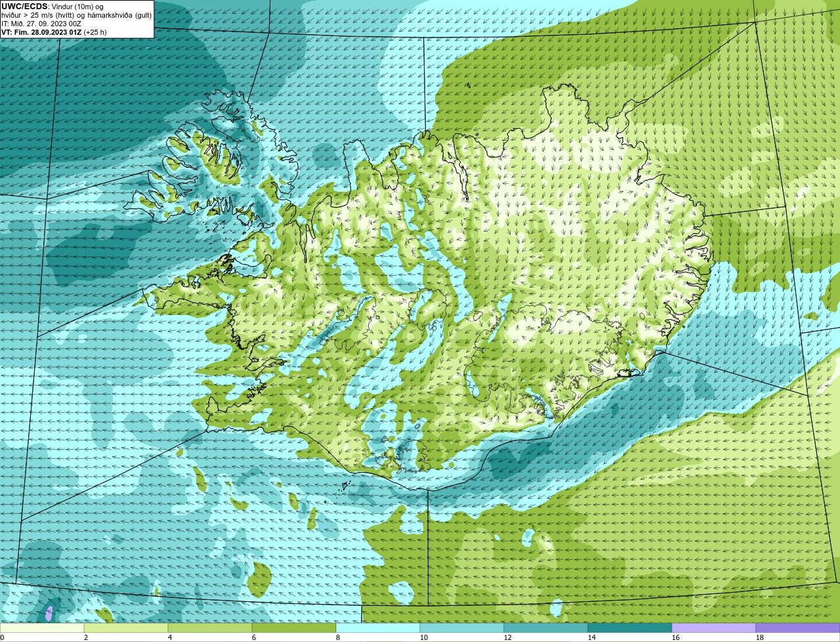
Task: Select the light yellow-green 2–4 m/s legend swatch
Action: tap(126, 628)
